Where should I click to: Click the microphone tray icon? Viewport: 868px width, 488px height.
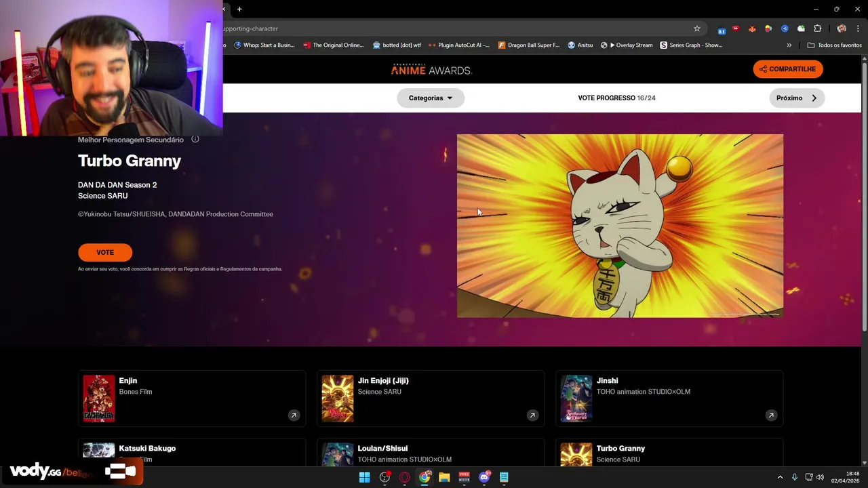[x=794, y=477]
